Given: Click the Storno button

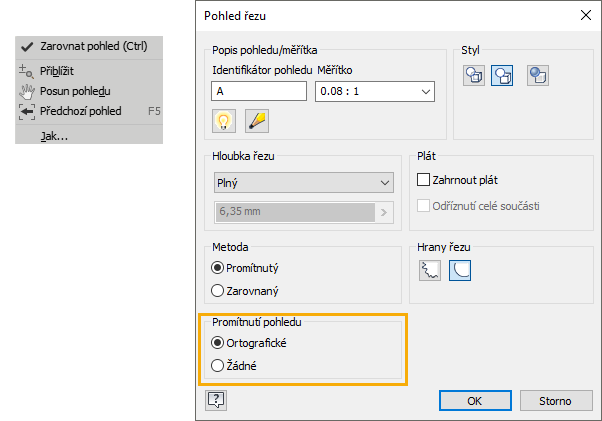Looking at the screenshot, I should point(555,400).
